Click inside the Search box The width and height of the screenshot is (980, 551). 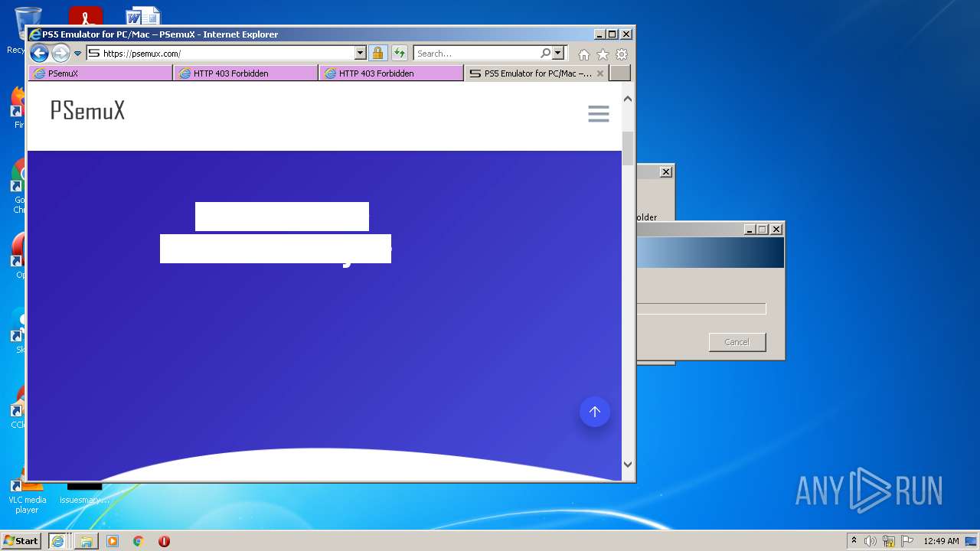coord(477,54)
